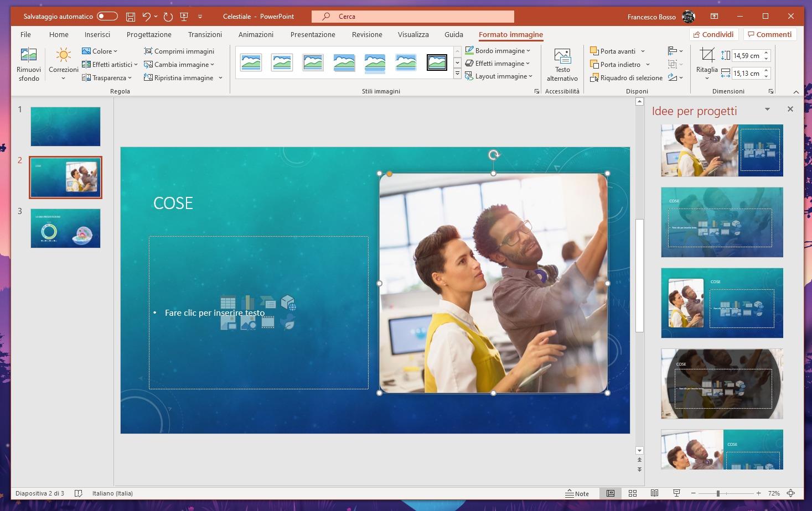Open the Correzioni brightness tool
The width and height of the screenshot is (812, 511).
(63, 64)
